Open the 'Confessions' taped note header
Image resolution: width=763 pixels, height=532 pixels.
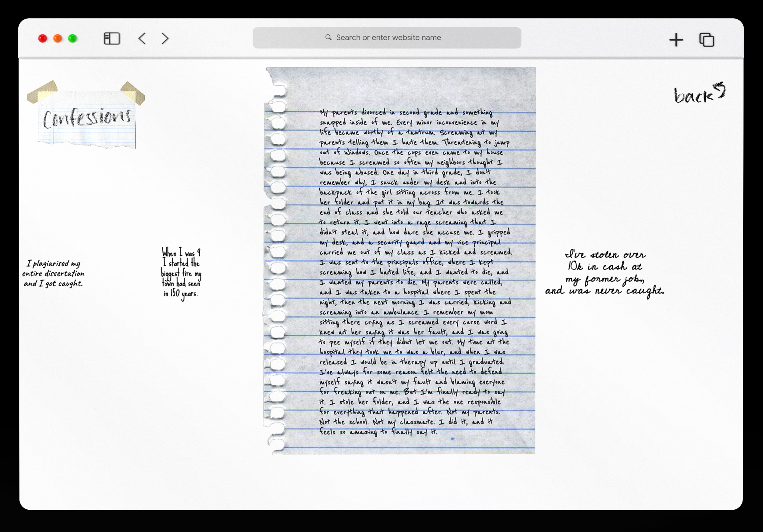(x=87, y=119)
